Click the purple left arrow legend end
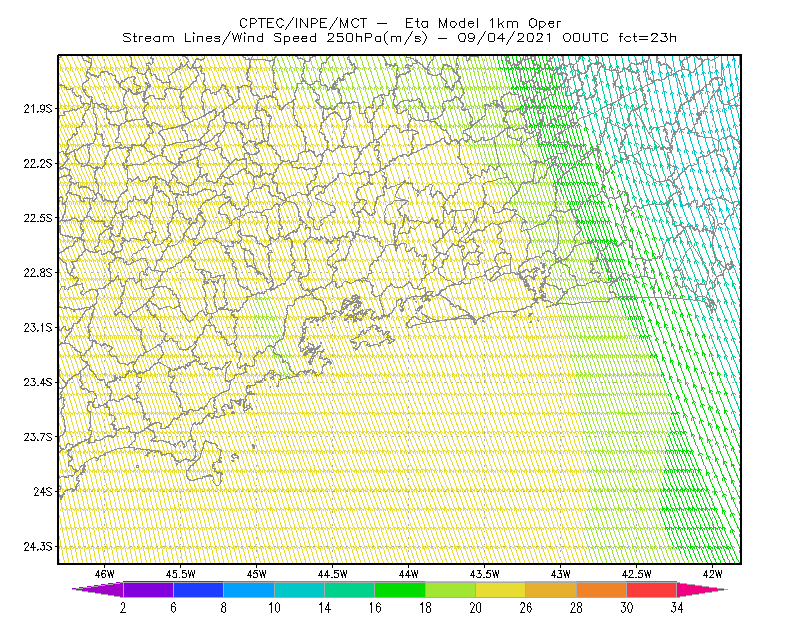Screen dimensions: 800x618 (x=98, y=589)
